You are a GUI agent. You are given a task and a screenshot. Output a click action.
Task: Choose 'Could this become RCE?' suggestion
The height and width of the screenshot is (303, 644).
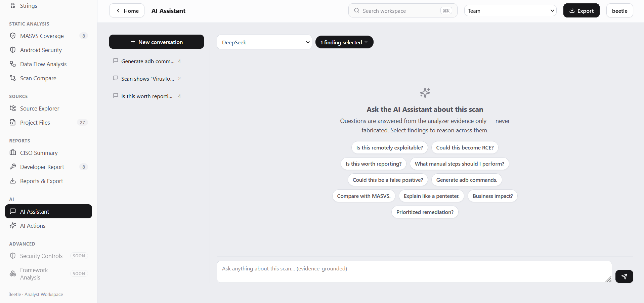click(x=465, y=147)
